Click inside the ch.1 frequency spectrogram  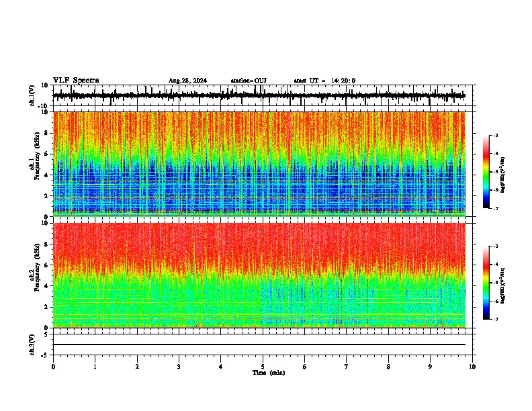[259, 164]
